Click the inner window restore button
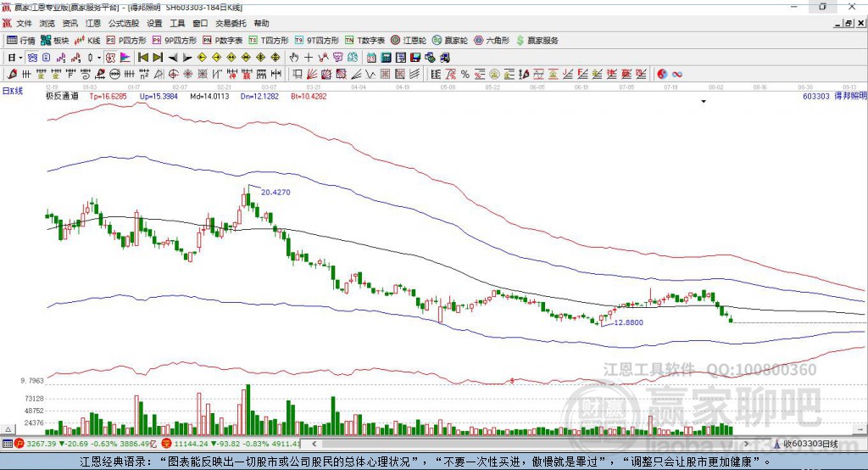The height and width of the screenshot is (470, 868). coord(849,23)
